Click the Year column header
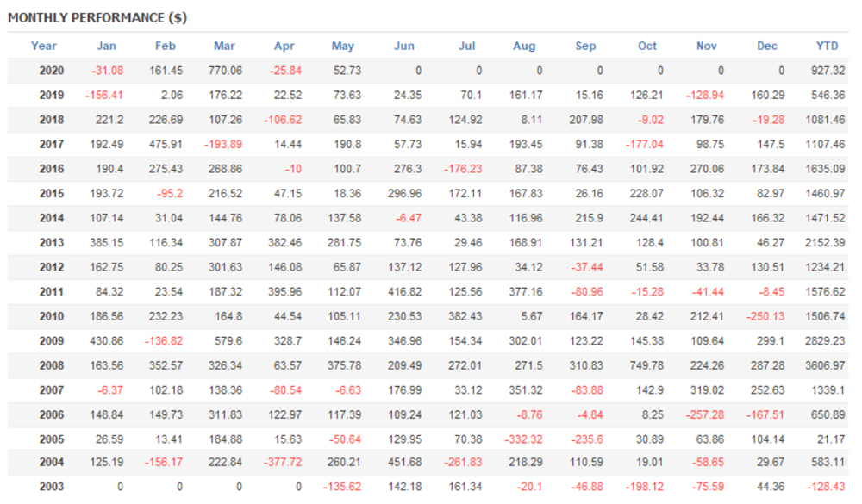The height and width of the screenshot is (504, 862). tap(44, 46)
